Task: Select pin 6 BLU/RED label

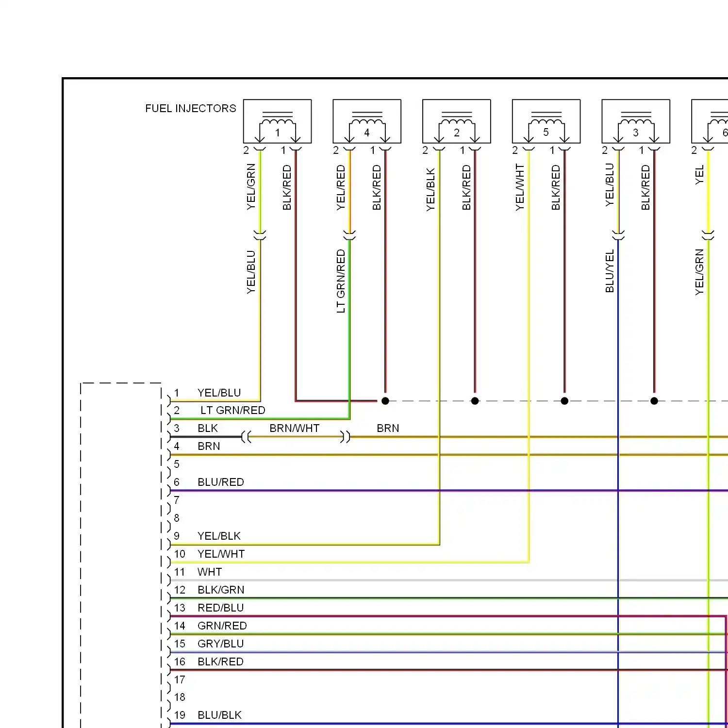Action: [x=221, y=482]
